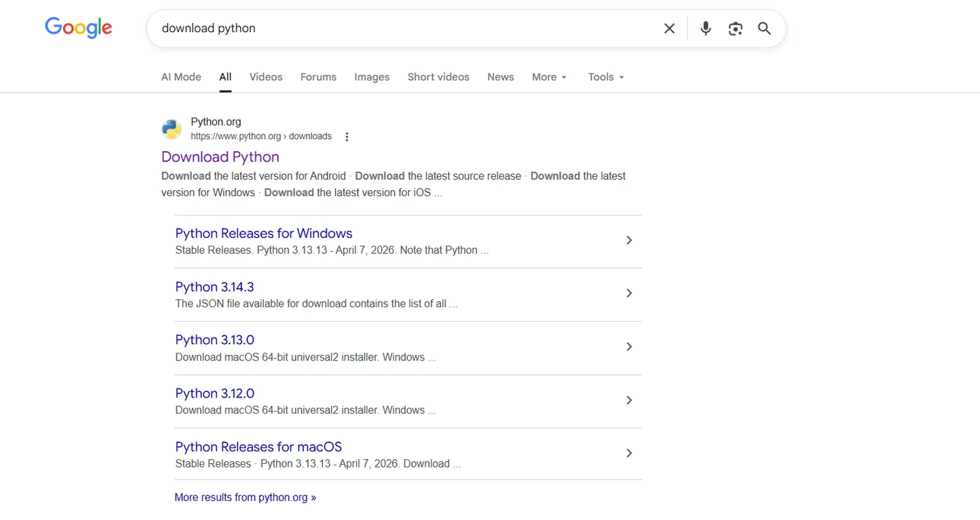Open three-dot menu beside python.org URL
The height and width of the screenshot is (520, 980).
pos(346,137)
